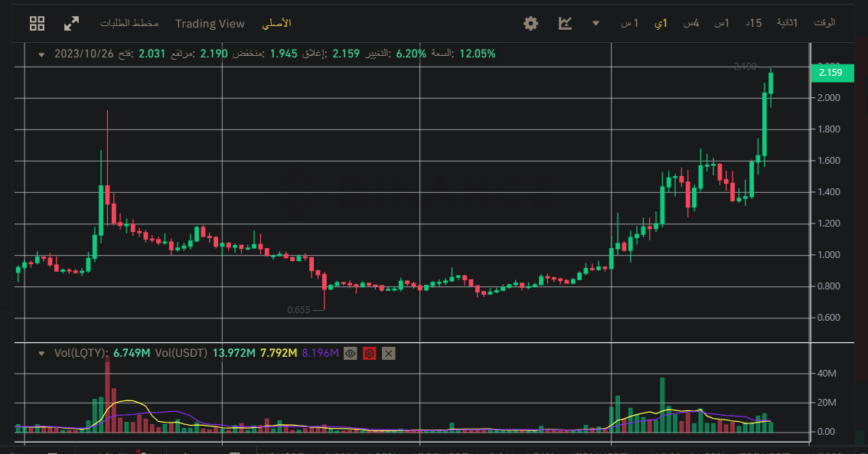Open volume indicator settings red gear
The height and width of the screenshot is (454, 868).
369,353
